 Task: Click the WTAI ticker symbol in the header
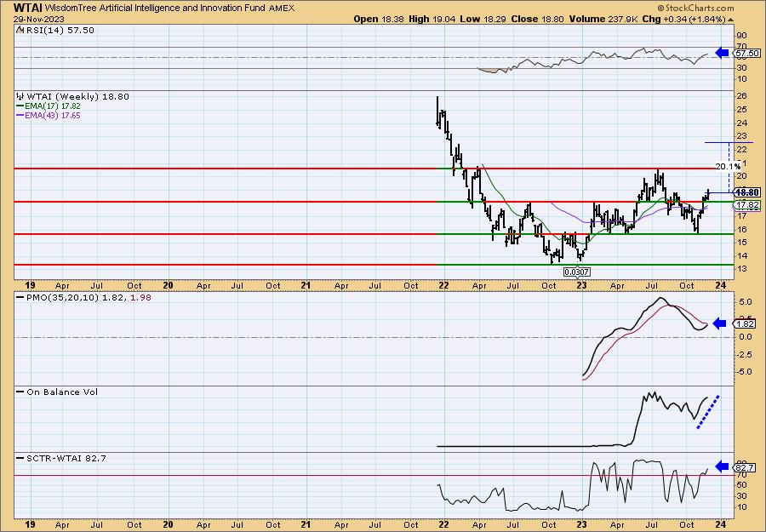point(28,8)
